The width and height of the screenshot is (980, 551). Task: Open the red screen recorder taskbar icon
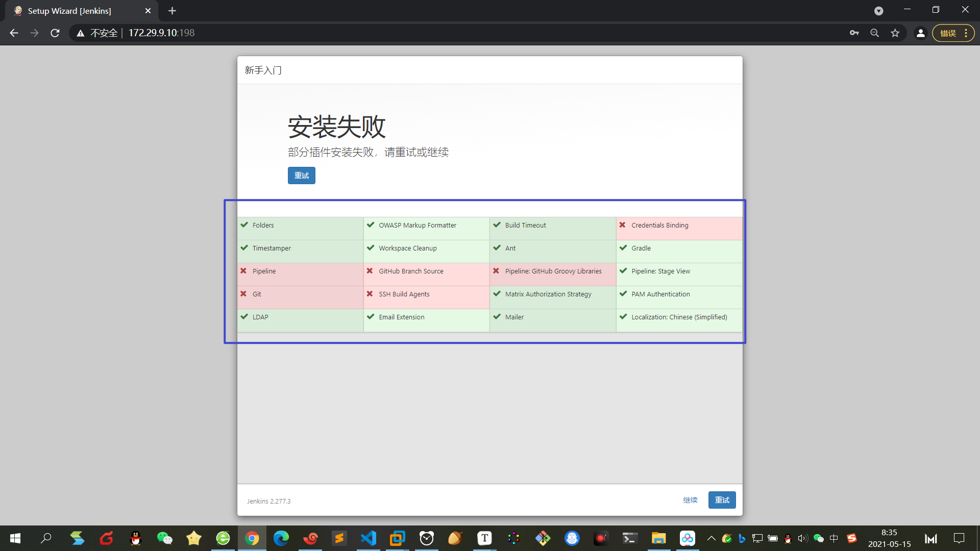pos(601,538)
